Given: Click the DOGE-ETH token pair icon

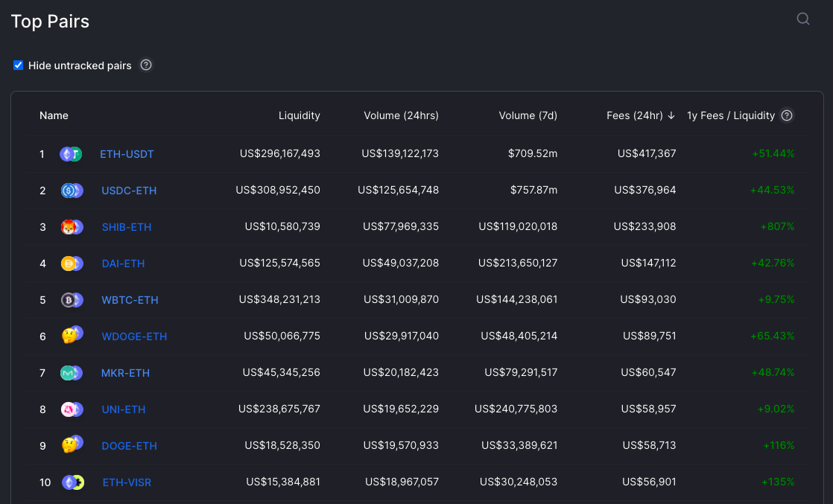Looking at the screenshot, I should click(x=72, y=444).
